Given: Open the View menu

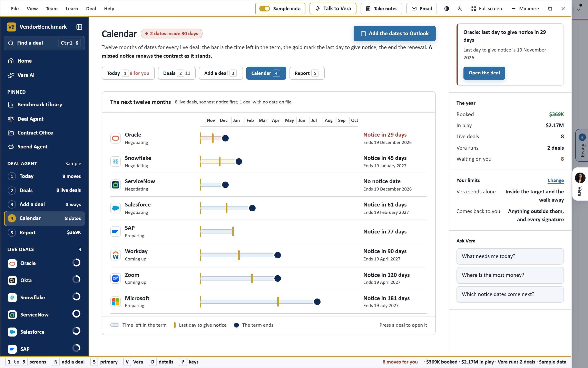Looking at the screenshot, I should tap(32, 9).
